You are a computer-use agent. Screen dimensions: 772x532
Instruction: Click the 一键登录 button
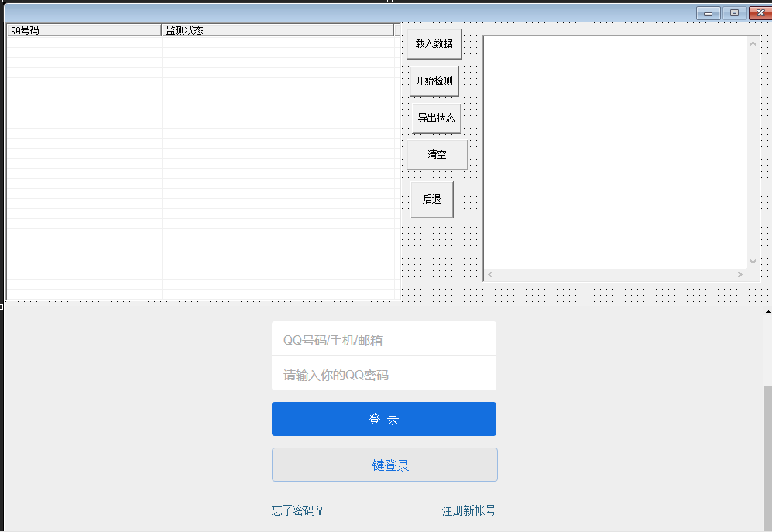(384, 464)
